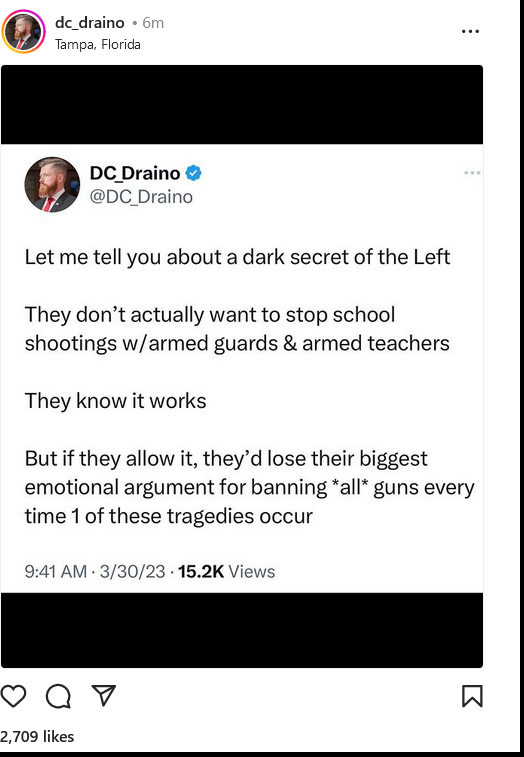This screenshot has height=757, width=524.
Task: Like the post with the heart icon
Action: (13, 696)
